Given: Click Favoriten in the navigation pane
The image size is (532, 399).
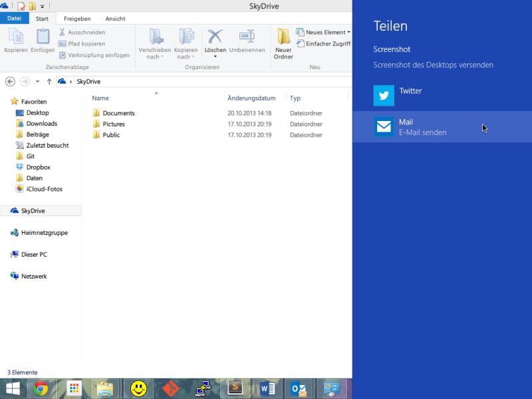Looking at the screenshot, I should (x=34, y=102).
